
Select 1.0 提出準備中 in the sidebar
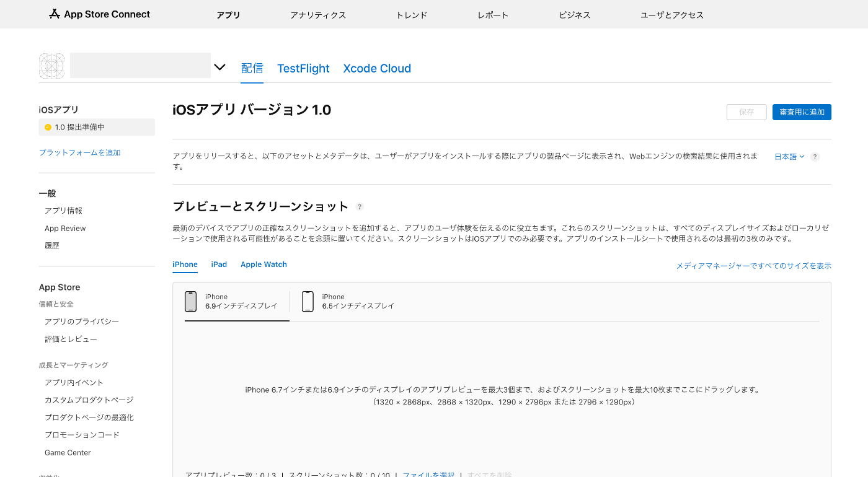coord(97,127)
